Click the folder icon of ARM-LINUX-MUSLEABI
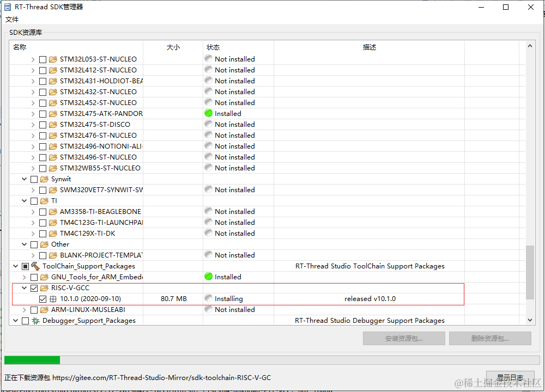The height and width of the screenshot is (392, 545). coord(44,310)
